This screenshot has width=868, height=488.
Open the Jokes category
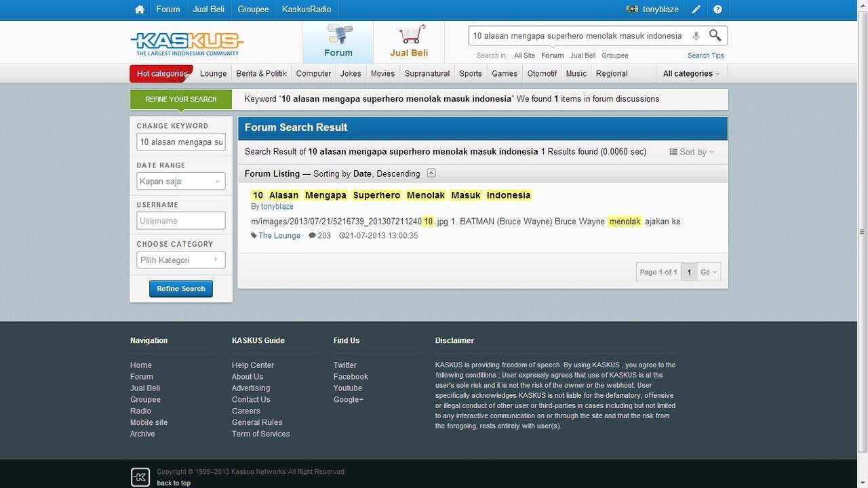pyautogui.click(x=351, y=73)
